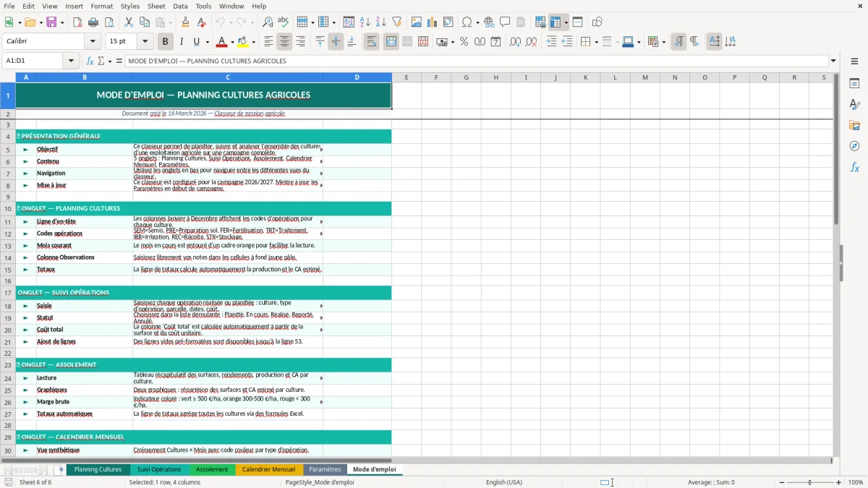Toggle Align Right

click(x=300, y=42)
